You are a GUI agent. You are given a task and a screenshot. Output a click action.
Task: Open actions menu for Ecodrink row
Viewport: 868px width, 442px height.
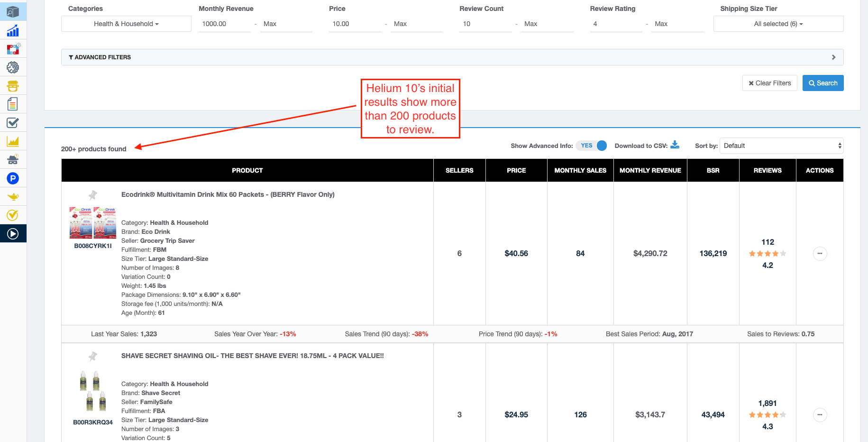[820, 254]
